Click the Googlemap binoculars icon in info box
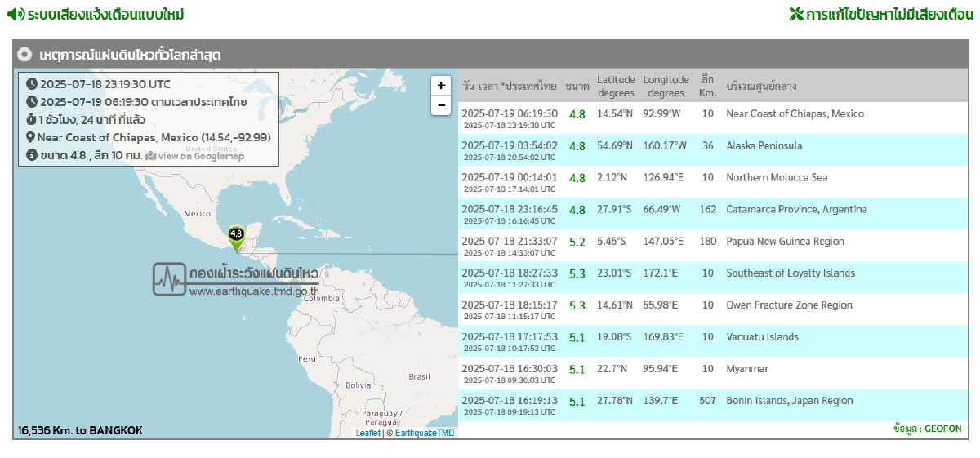 coord(151,156)
